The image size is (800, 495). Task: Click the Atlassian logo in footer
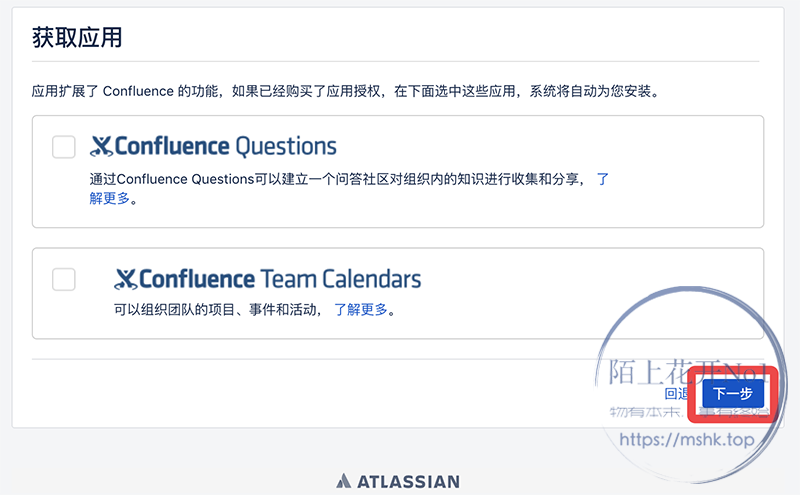pos(398,481)
